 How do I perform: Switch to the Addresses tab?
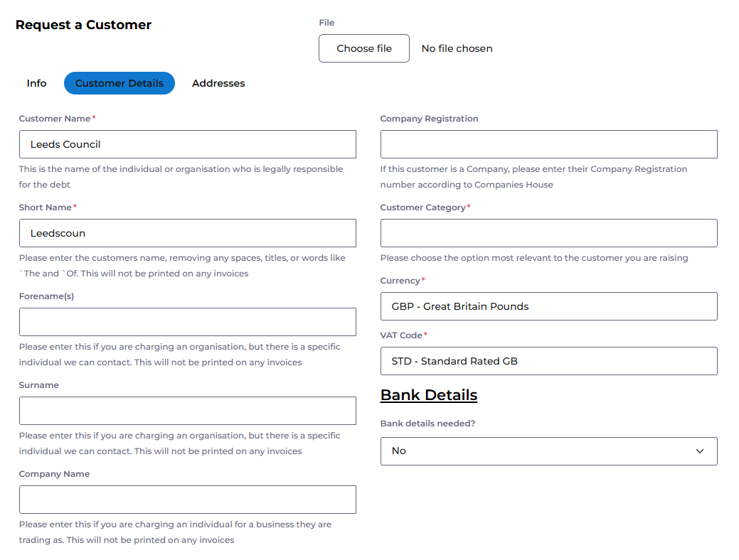click(218, 83)
